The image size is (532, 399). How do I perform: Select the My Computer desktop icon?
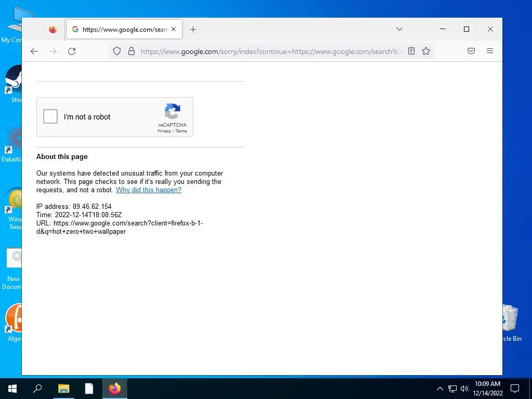11,25
